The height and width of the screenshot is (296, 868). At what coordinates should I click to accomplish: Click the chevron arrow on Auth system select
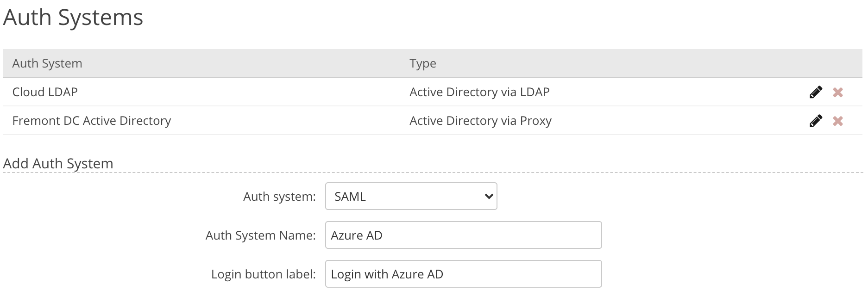[488, 197]
